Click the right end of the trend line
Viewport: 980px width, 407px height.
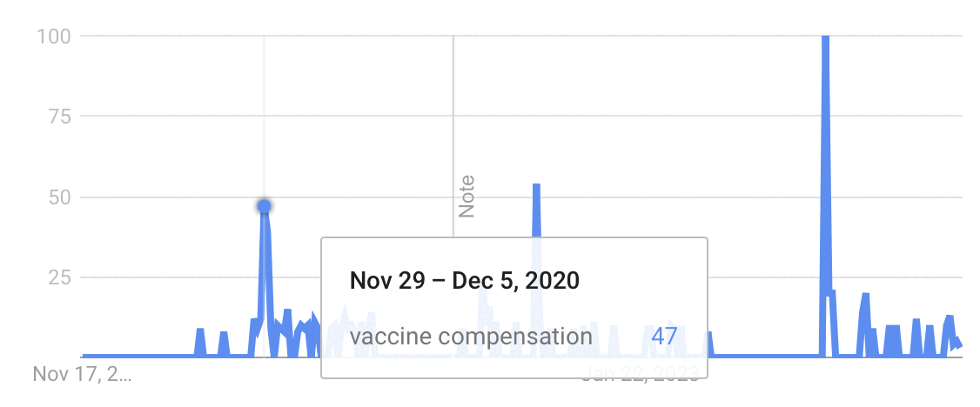tap(960, 346)
